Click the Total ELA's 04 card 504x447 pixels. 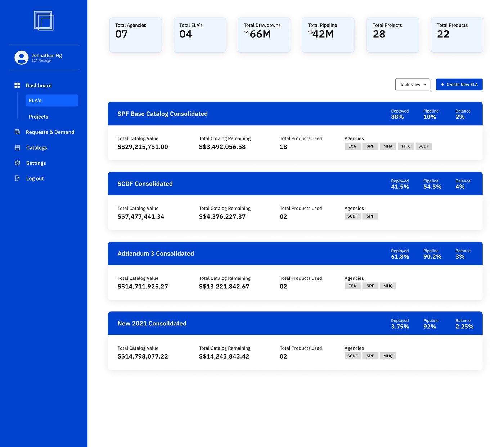[x=200, y=35]
